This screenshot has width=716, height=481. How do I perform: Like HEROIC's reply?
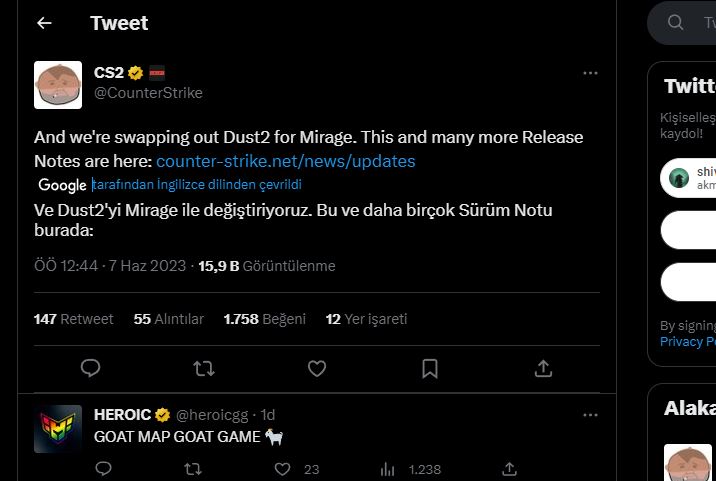pyautogui.click(x=283, y=468)
